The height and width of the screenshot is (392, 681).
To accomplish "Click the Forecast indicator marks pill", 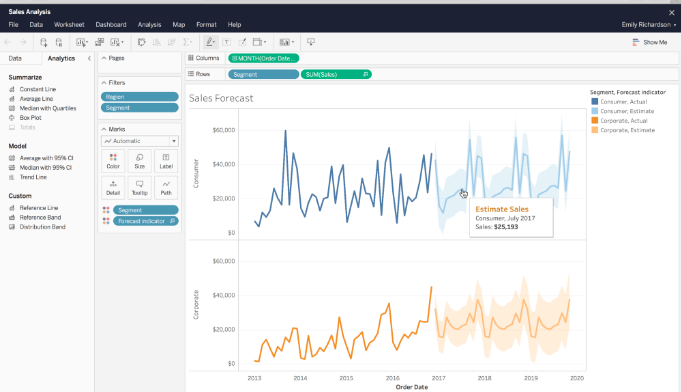I will tap(145, 221).
